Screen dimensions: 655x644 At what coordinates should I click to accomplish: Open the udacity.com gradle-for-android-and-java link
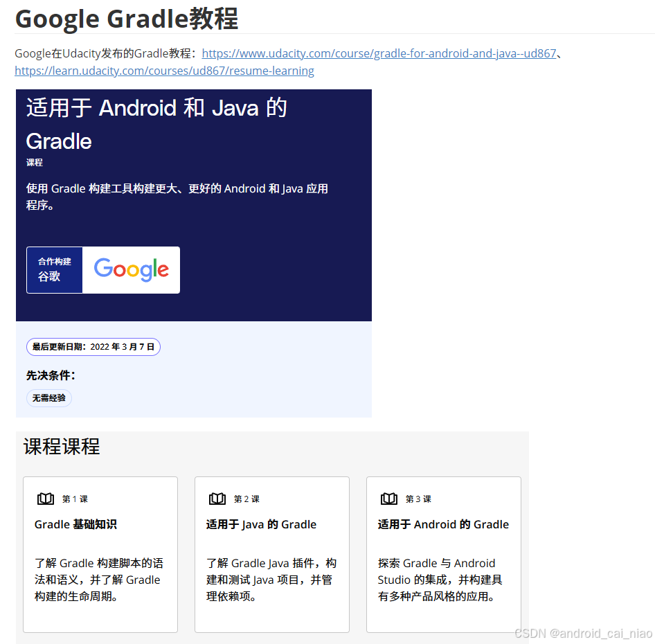coord(379,53)
